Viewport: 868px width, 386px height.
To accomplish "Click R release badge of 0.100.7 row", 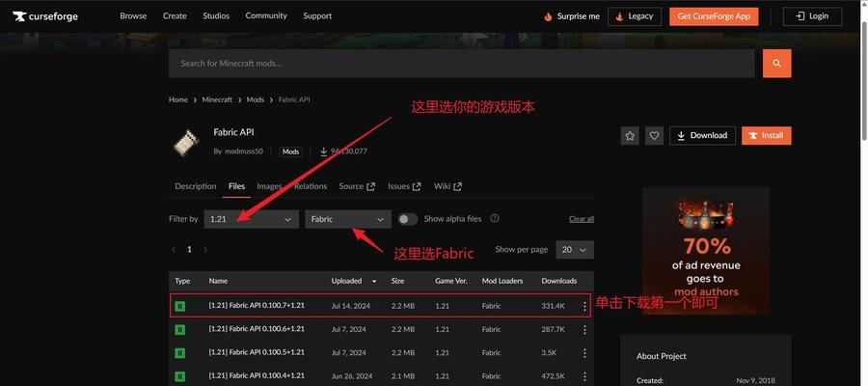I will (x=180, y=306).
